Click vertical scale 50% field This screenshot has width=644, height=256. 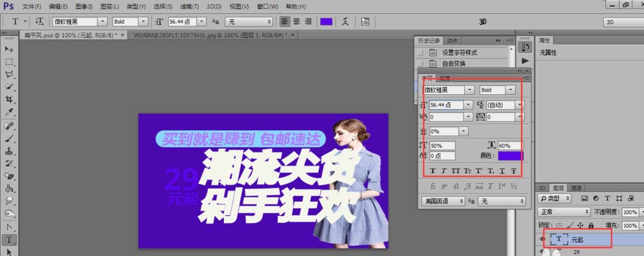442,145
